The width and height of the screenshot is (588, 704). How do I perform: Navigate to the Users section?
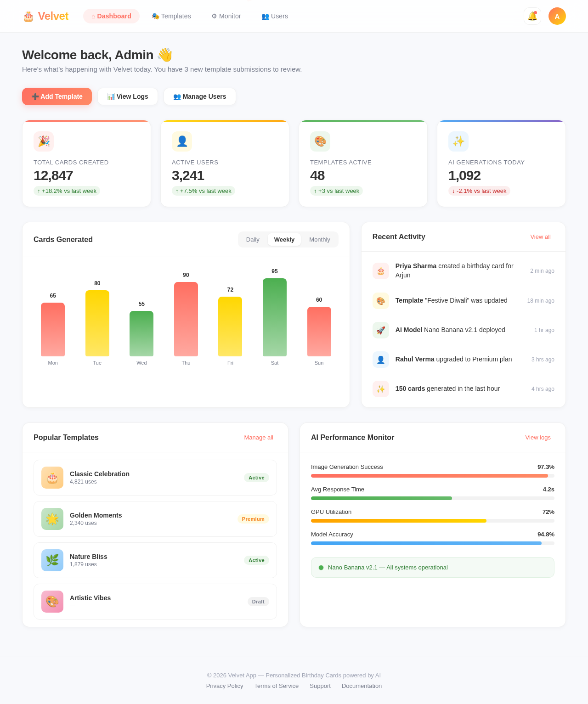[275, 16]
